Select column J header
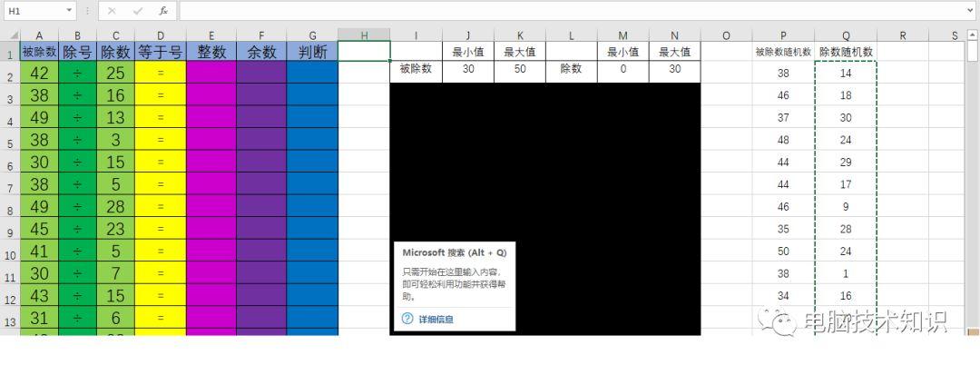This screenshot has height=365, width=980. pyautogui.click(x=468, y=36)
